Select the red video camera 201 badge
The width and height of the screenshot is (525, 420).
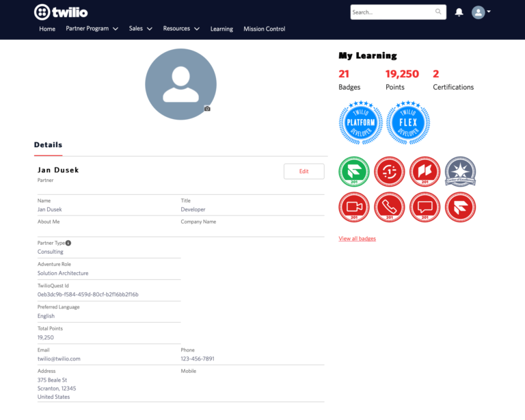click(x=354, y=207)
